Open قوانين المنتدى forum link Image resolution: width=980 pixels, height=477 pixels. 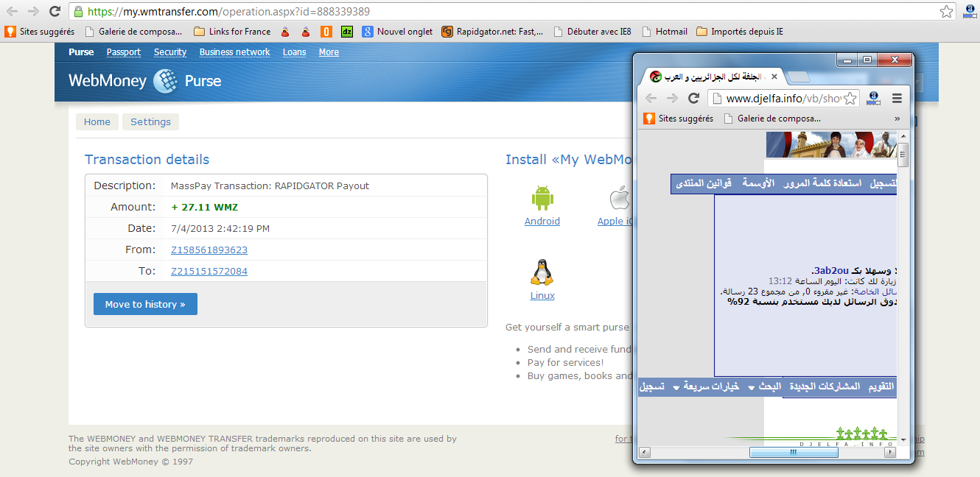point(704,183)
